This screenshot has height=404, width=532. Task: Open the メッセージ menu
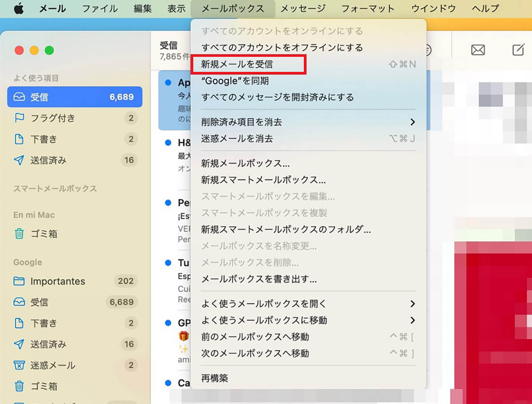(303, 8)
